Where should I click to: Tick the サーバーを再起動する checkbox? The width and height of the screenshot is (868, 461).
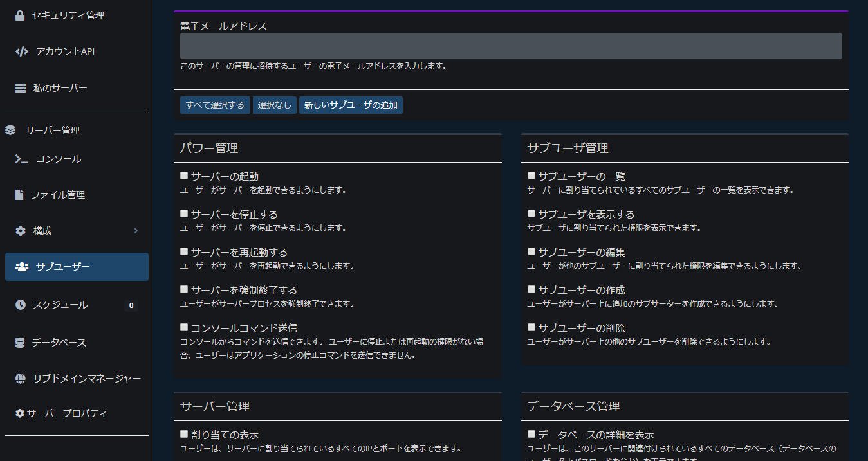click(184, 251)
